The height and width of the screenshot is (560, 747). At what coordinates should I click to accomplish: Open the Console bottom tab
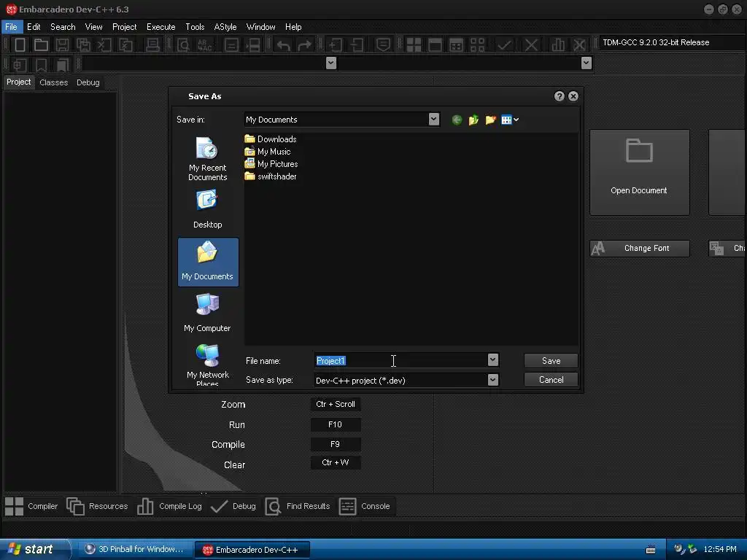[x=365, y=506]
